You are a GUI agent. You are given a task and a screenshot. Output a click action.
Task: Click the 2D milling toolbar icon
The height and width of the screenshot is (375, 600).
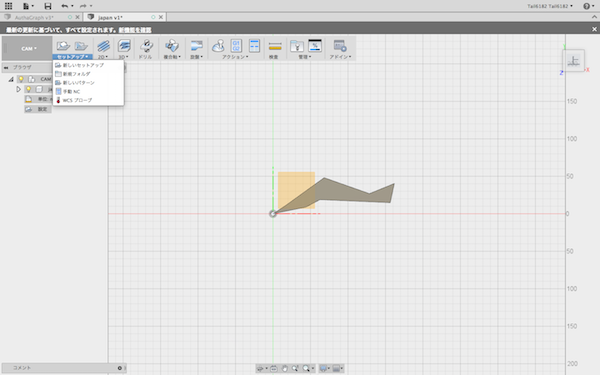tap(103, 46)
